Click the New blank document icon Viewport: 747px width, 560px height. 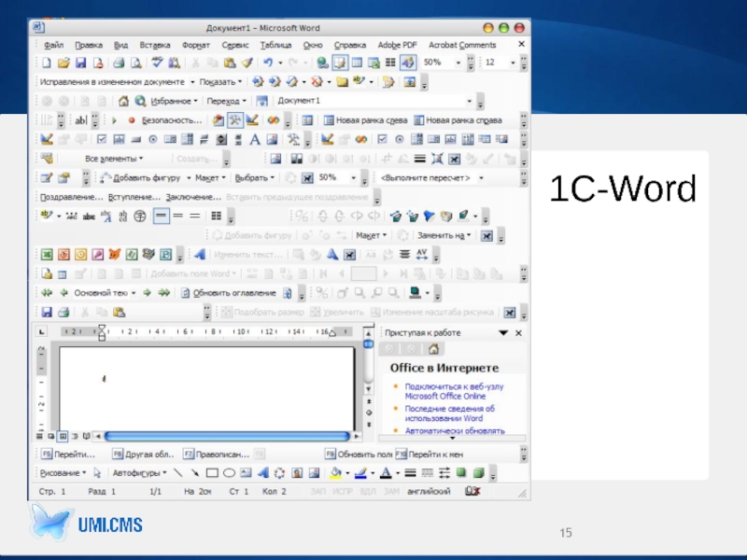tap(46, 63)
